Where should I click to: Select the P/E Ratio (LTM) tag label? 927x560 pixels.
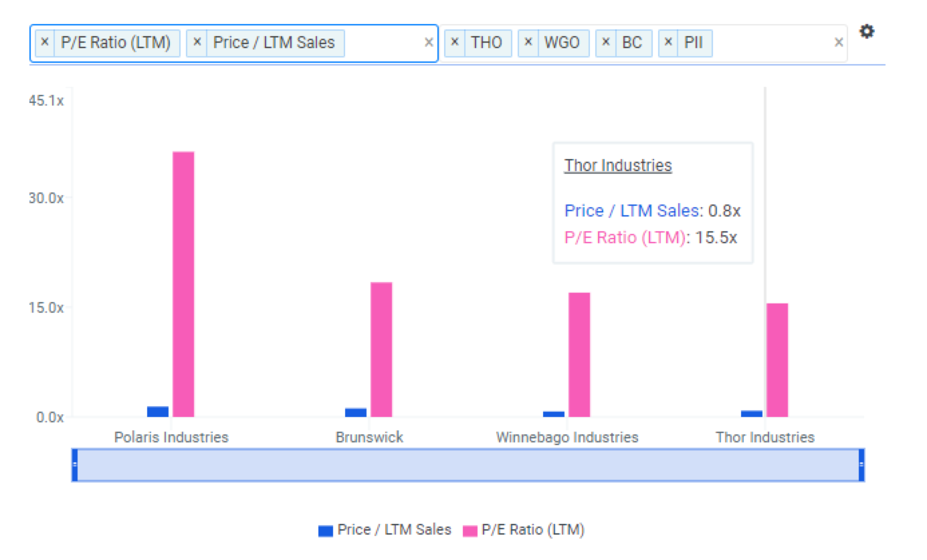[116, 43]
